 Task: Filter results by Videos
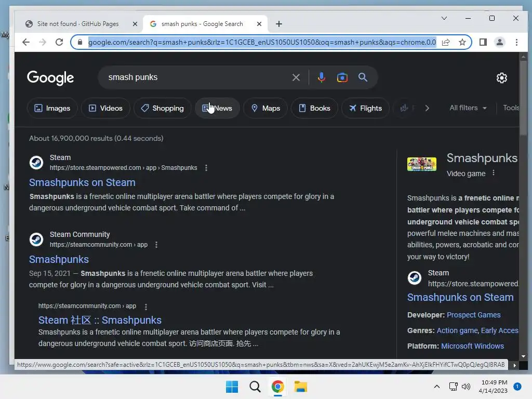click(105, 108)
